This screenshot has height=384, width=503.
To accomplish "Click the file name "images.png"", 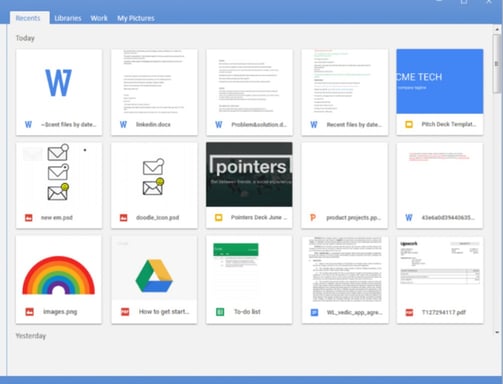I will (60, 312).
